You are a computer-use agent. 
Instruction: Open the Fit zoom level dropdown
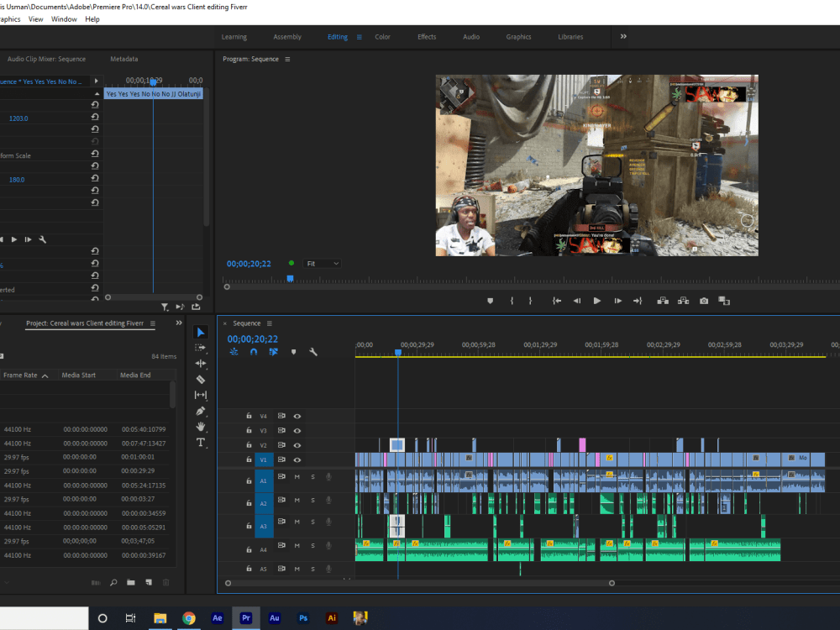[x=322, y=264]
